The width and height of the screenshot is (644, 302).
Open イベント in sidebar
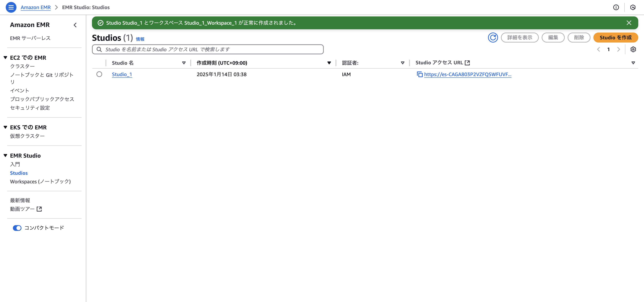pyautogui.click(x=19, y=90)
